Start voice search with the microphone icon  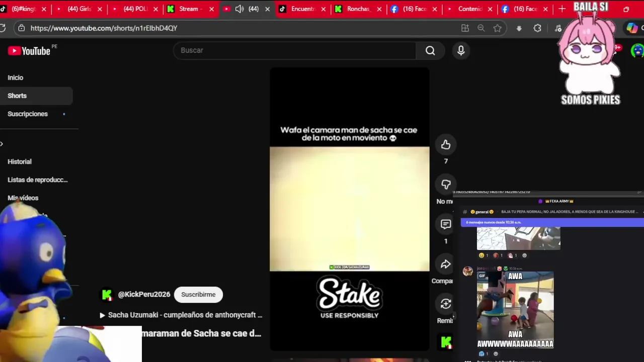click(461, 50)
